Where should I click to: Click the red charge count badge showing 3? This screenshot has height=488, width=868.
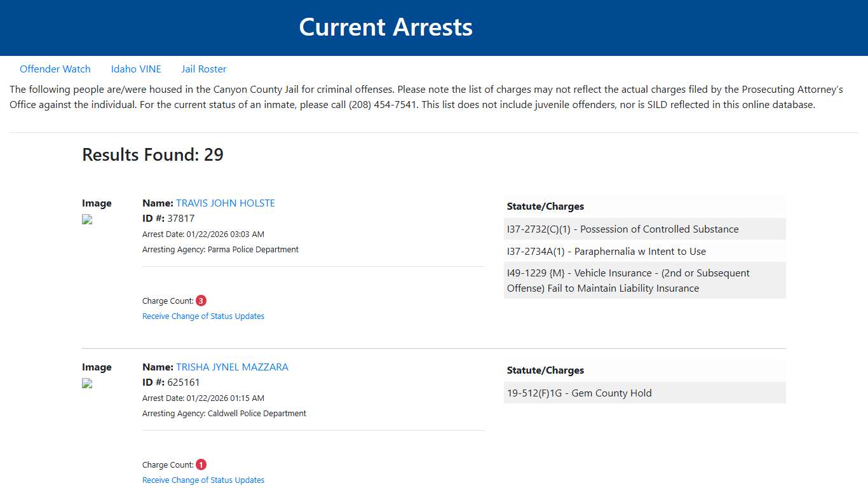(201, 300)
